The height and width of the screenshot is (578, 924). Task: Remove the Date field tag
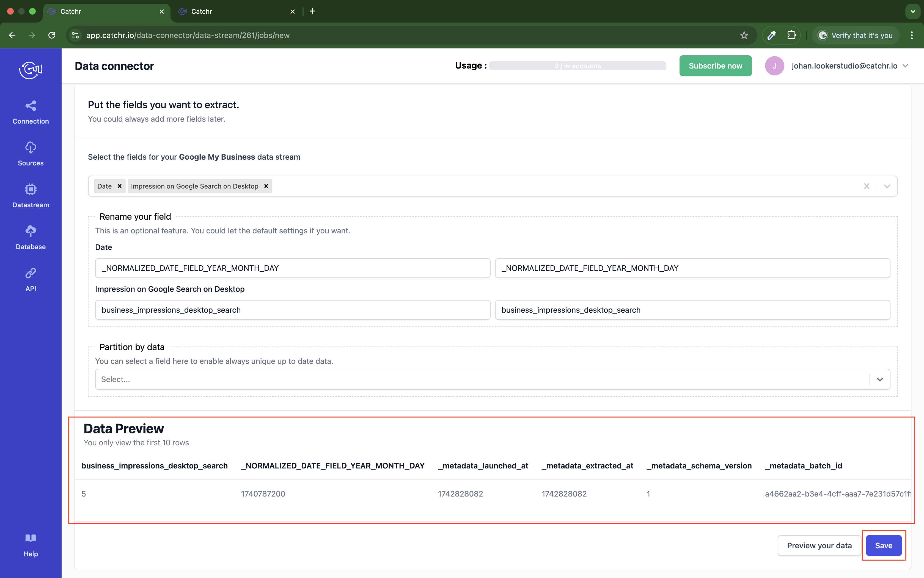coord(120,186)
